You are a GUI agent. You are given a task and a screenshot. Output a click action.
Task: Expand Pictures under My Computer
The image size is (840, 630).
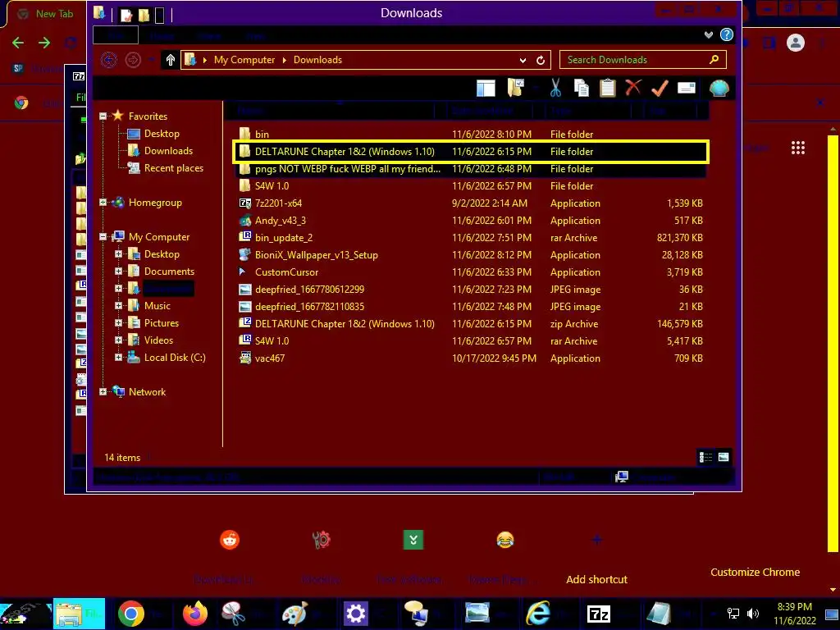[118, 323]
